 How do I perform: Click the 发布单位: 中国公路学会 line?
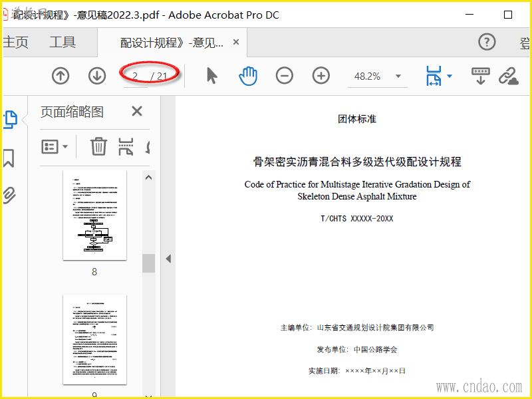click(x=357, y=350)
